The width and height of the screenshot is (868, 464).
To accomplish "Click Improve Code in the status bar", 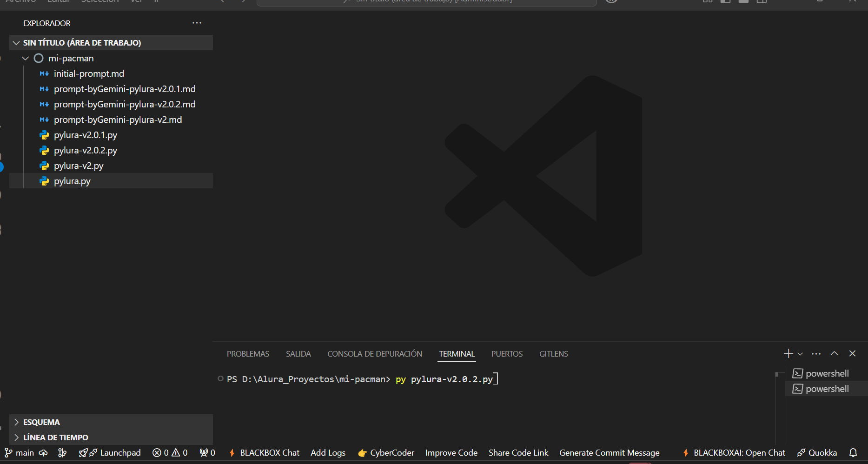I will (451, 453).
